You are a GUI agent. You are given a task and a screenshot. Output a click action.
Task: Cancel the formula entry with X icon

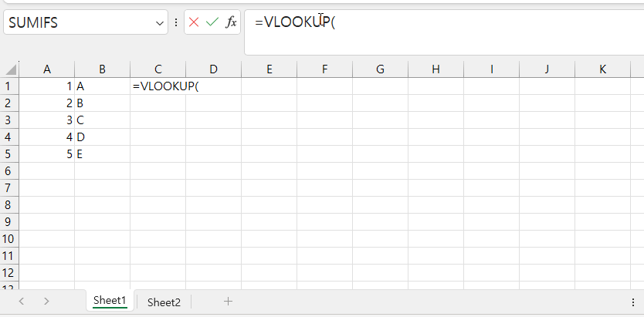pyautogui.click(x=194, y=22)
